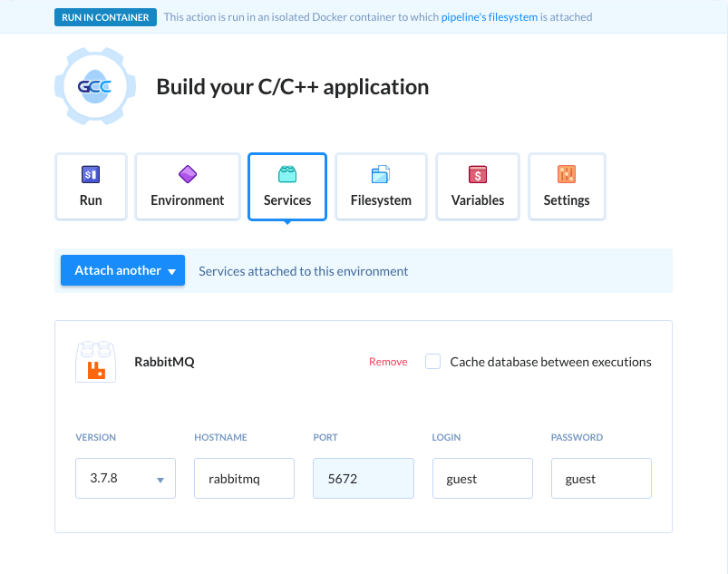
Task: Enable Cache database between executions checkbox
Action: coord(432,361)
